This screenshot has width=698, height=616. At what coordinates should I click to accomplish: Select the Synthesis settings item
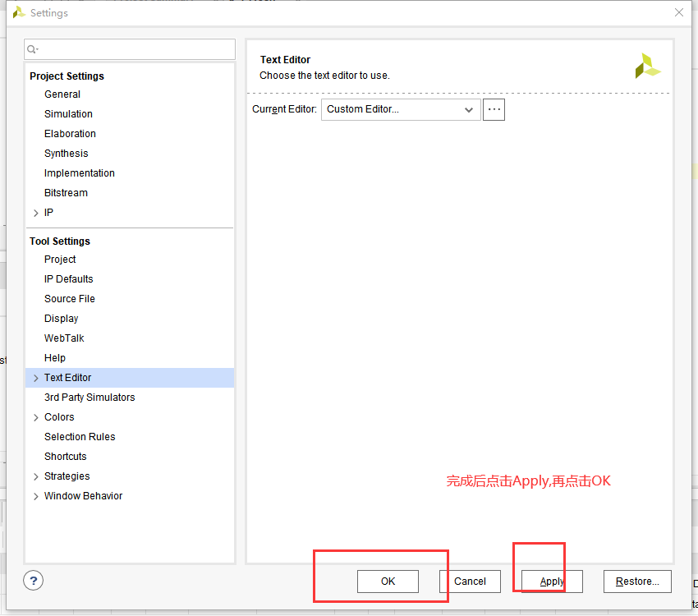pyautogui.click(x=66, y=154)
